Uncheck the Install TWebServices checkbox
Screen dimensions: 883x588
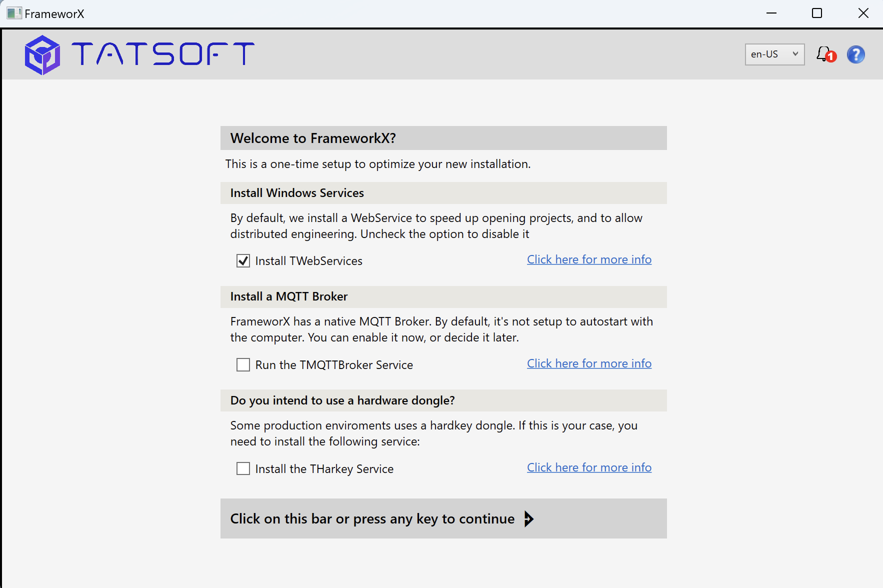[243, 261]
